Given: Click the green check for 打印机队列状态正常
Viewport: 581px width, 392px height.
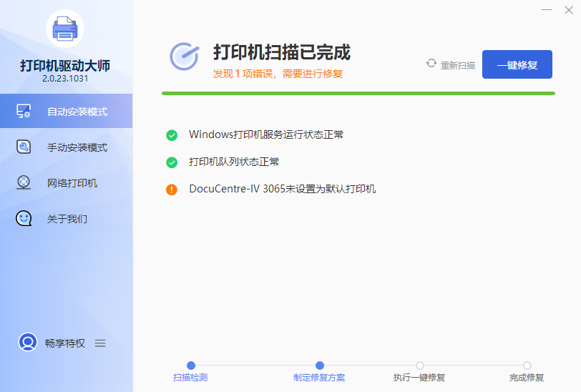Looking at the screenshot, I should [172, 162].
